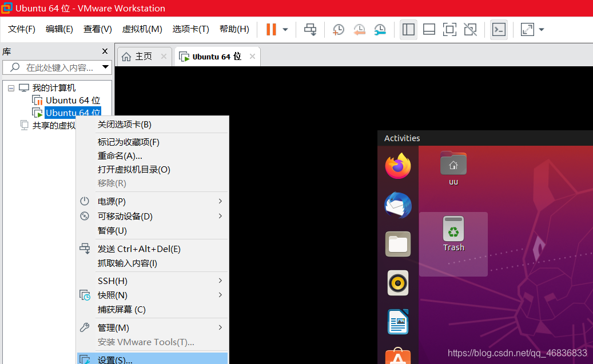The width and height of the screenshot is (593, 364).
Task: Open the 虚拟机(M) menu
Action: point(142,29)
